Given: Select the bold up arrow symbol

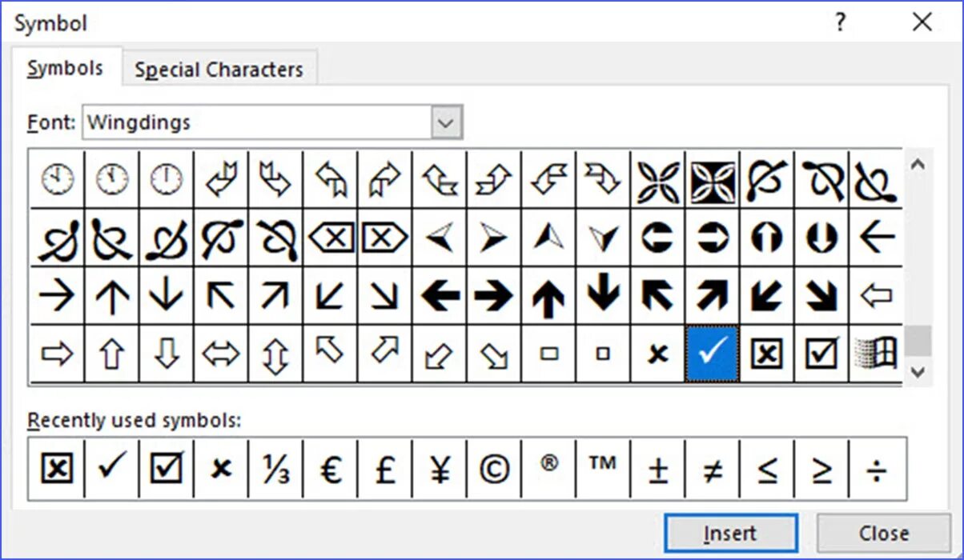Looking at the screenshot, I should 549,297.
